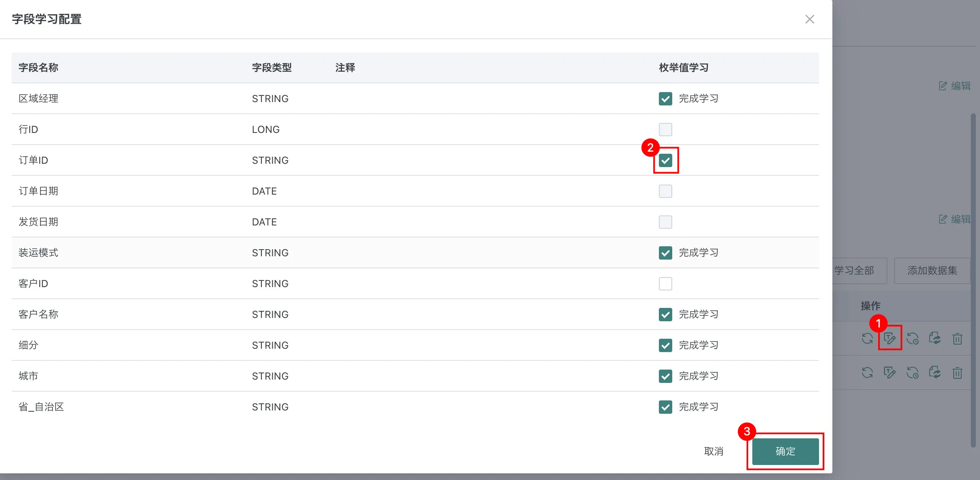The width and height of the screenshot is (980, 480).
Task: Close the field learning config dialog
Action: pos(809,19)
